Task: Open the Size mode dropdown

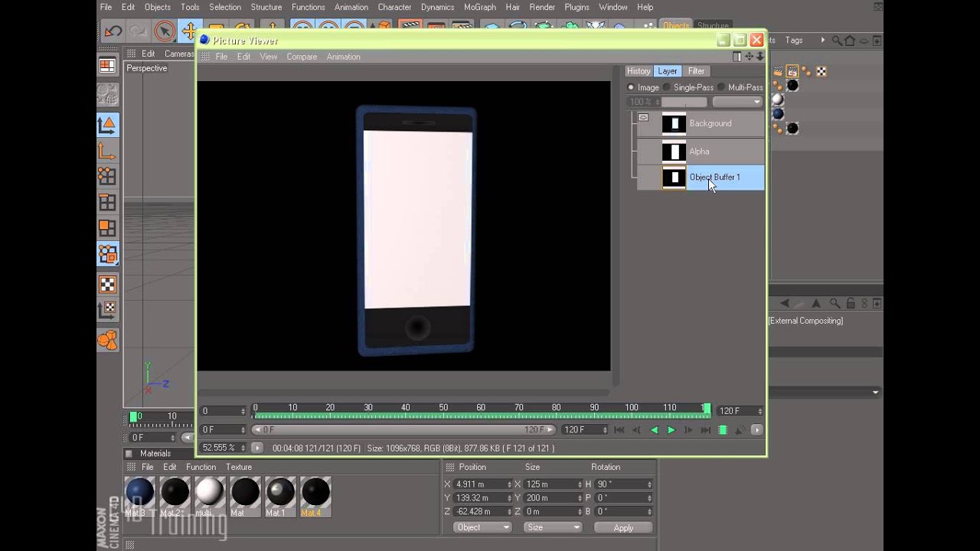Action: pos(553,527)
